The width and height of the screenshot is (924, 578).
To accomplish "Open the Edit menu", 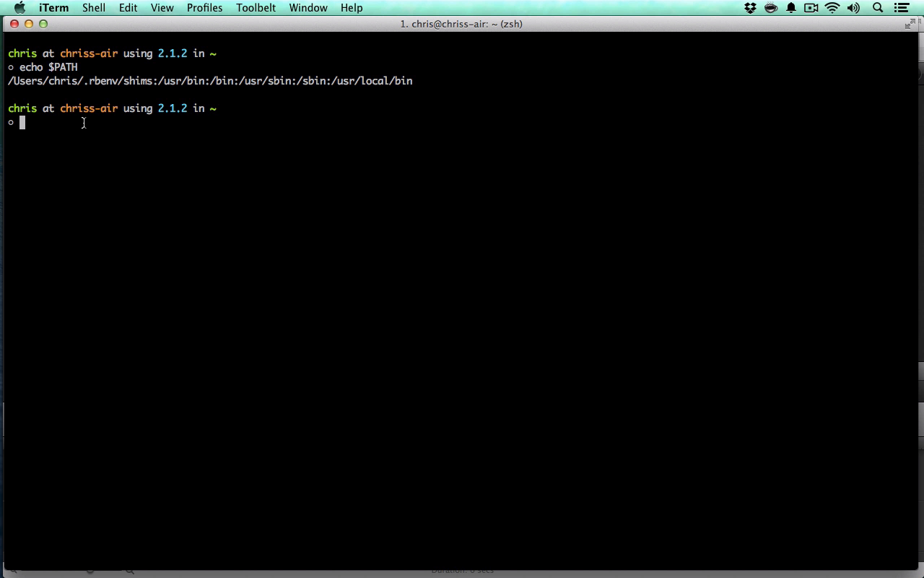I will (x=128, y=8).
